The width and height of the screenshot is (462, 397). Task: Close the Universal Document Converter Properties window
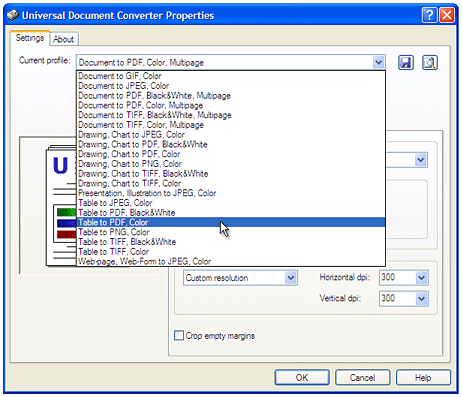coord(447,15)
